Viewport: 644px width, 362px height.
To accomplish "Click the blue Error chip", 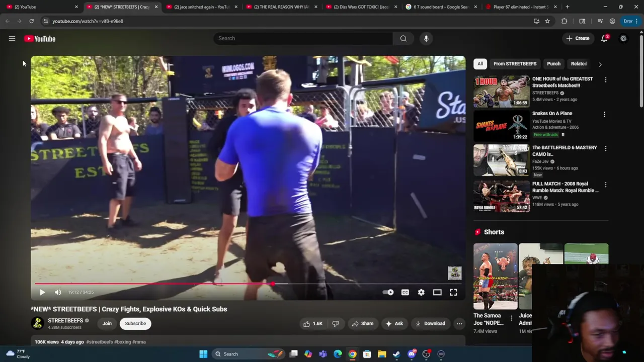I will [x=630, y=21].
